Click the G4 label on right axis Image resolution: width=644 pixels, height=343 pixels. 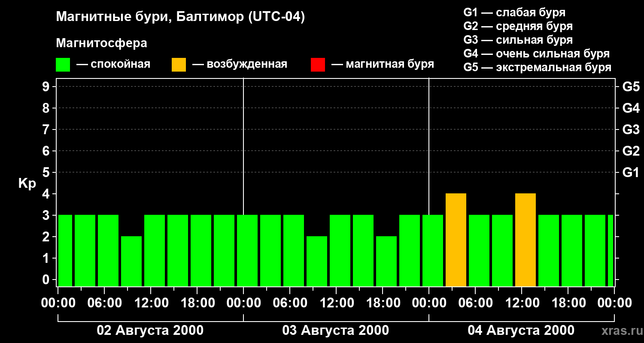[631, 108]
